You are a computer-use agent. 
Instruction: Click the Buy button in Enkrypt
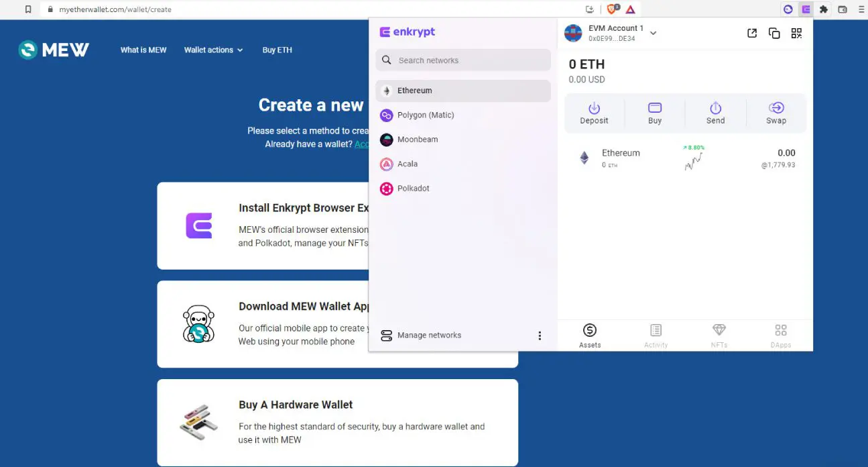655,113
